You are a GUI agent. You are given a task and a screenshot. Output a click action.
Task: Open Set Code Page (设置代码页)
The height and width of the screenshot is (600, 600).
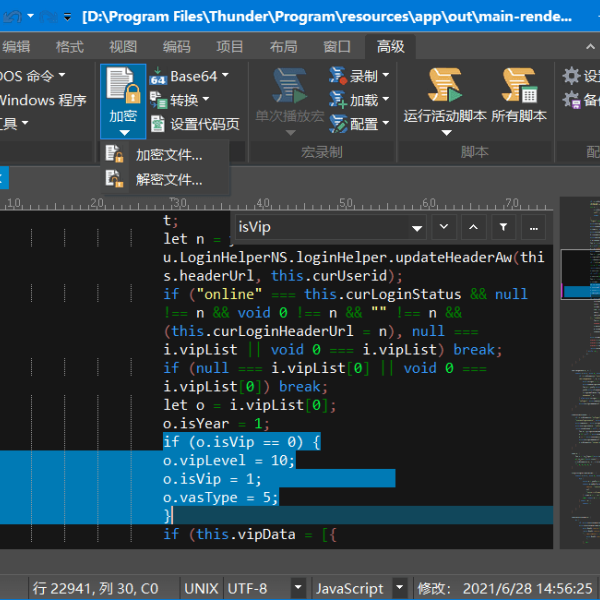[195, 124]
